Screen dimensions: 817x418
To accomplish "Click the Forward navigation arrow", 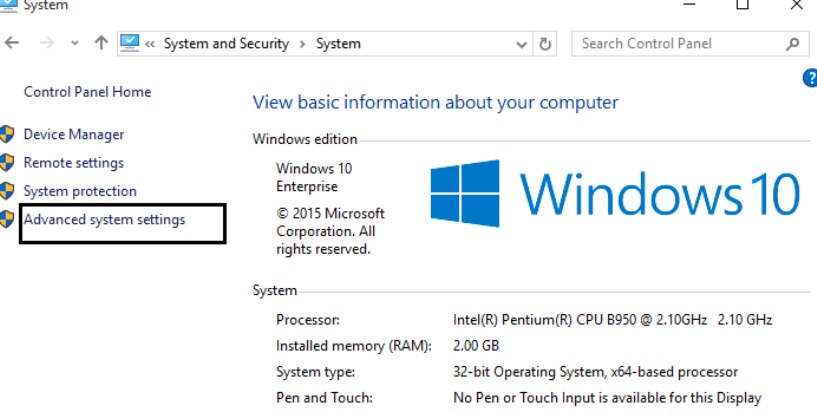I will (47, 43).
